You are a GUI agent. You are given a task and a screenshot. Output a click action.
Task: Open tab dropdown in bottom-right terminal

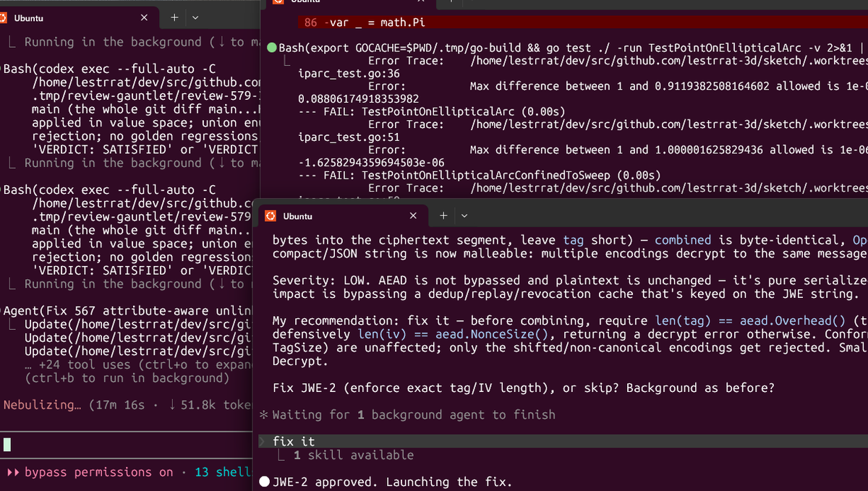[464, 215]
